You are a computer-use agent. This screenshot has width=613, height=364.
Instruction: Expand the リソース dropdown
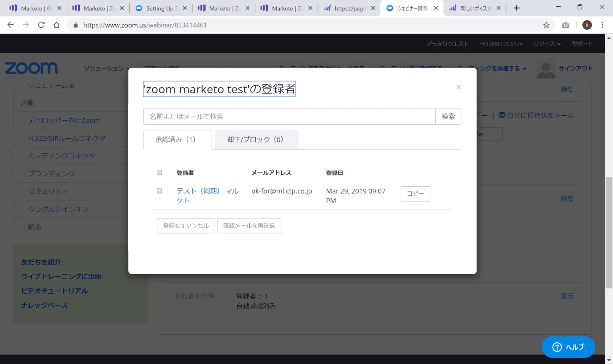tap(547, 43)
